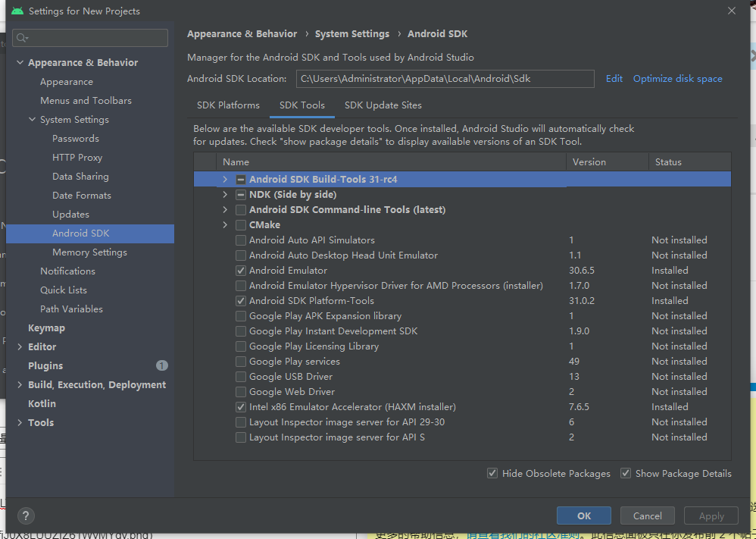Collapse System Settings tree node
Image resolution: width=756 pixels, height=539 pixels.
tap(33, 120)
